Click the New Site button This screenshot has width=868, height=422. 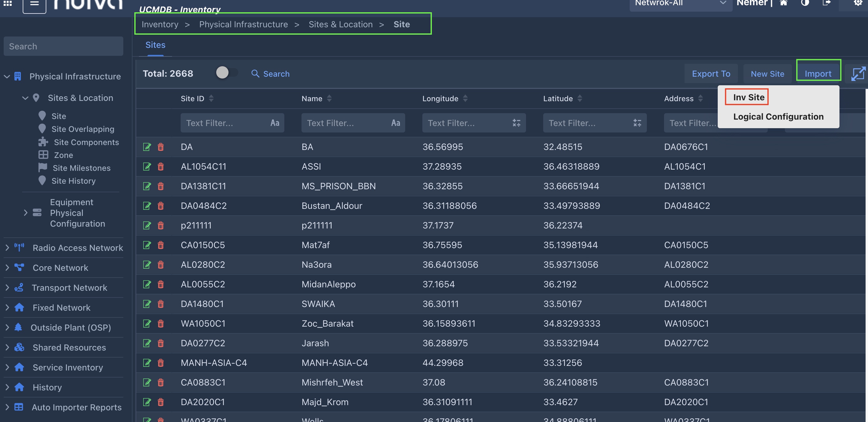click(x=767, y=74)
